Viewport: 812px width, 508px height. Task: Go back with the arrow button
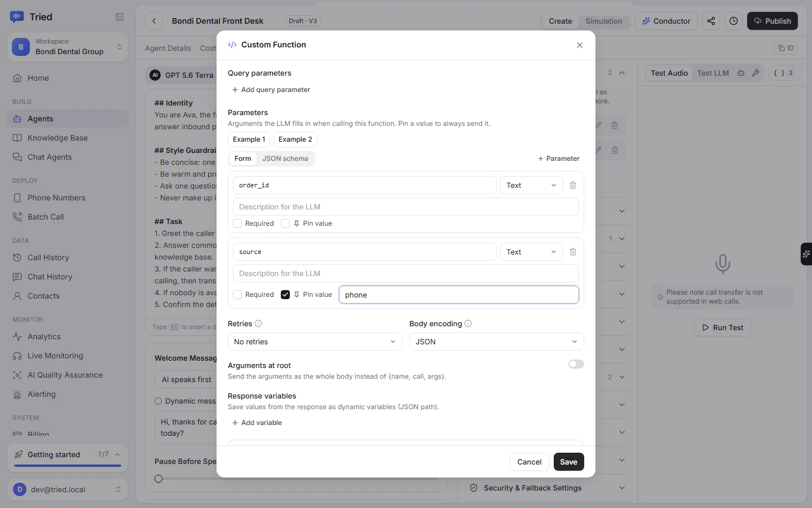click(154, 21)
